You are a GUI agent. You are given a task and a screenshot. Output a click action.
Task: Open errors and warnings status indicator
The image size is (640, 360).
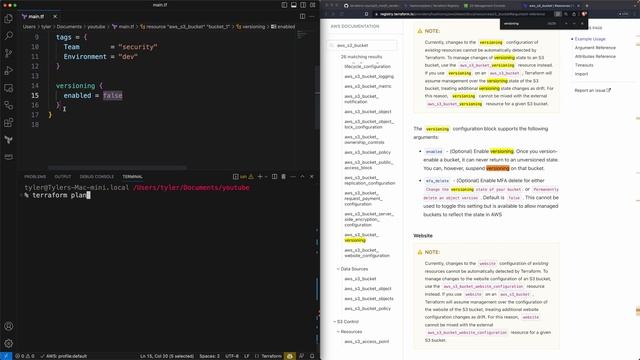pyautogui.click(x=25, y=356)
